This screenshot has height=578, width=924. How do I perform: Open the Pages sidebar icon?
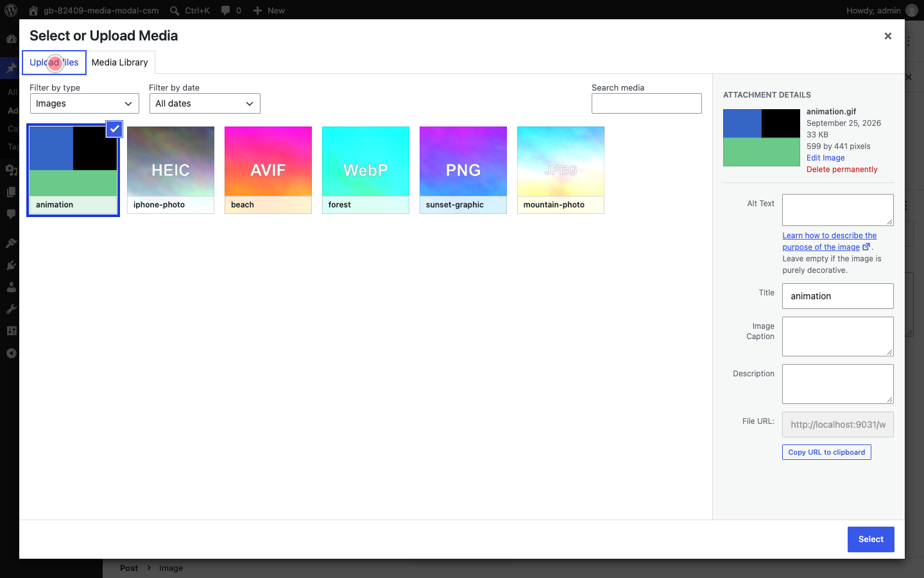[x=11, y=191]
